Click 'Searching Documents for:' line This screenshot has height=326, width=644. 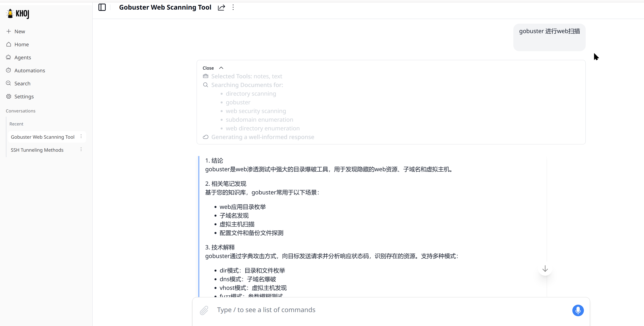pyautogui.click(x=247, y=85)
